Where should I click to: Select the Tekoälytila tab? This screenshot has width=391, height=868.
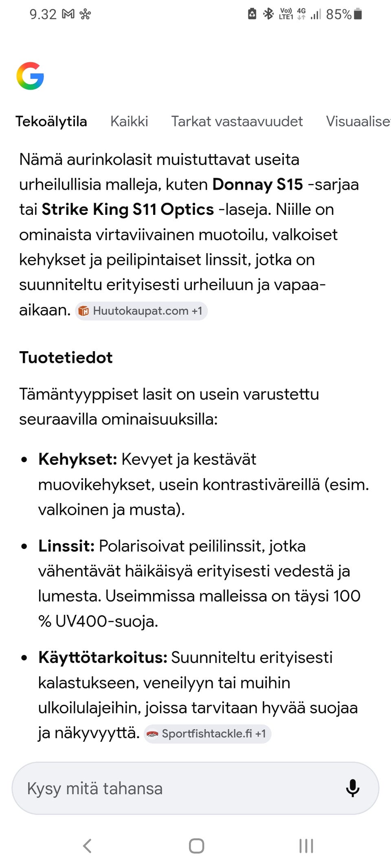[51, 121]
